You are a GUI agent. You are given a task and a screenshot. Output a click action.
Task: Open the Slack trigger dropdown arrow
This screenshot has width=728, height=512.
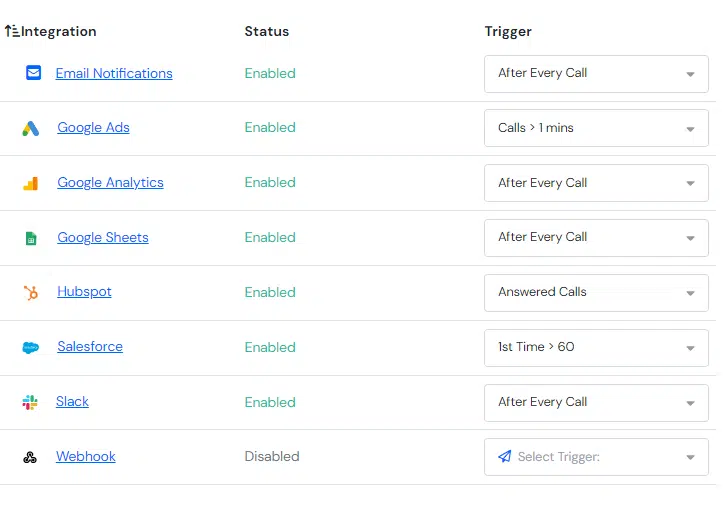click(690, 403)
